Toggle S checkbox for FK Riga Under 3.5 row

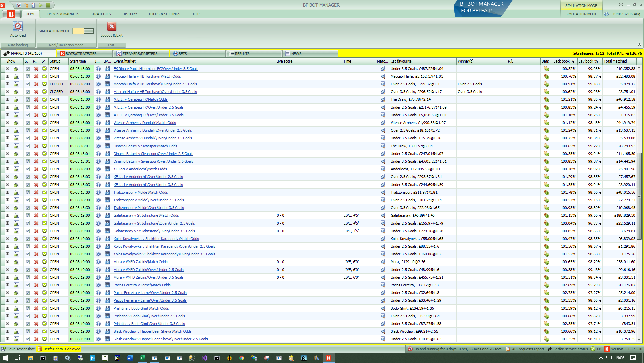point(27,69)
